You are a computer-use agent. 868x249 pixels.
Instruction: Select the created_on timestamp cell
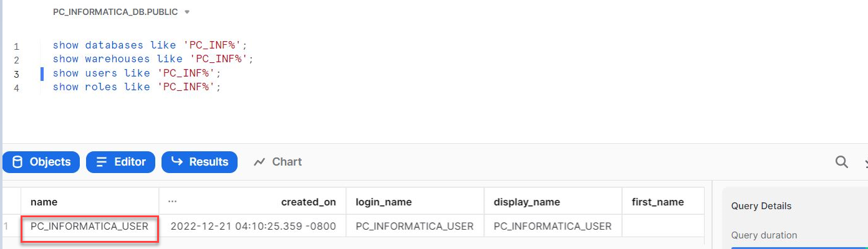[253, 227]
